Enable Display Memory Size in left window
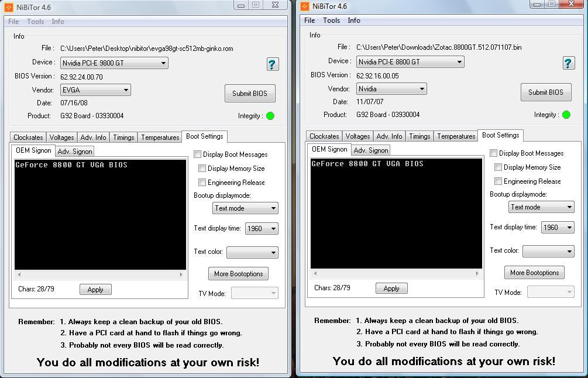 pyautogui.click(x=202, y=169)
